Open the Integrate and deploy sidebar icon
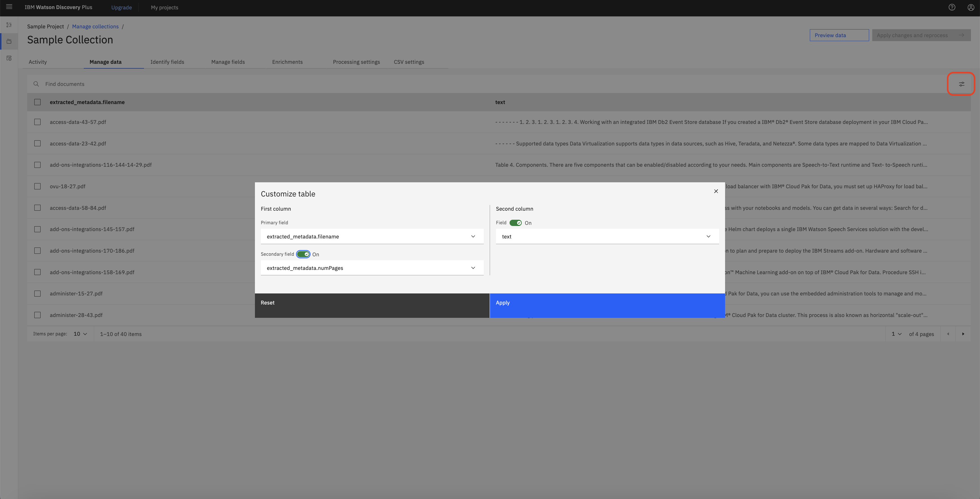This screenshot has height=499, width=980. tap(9, 58)
